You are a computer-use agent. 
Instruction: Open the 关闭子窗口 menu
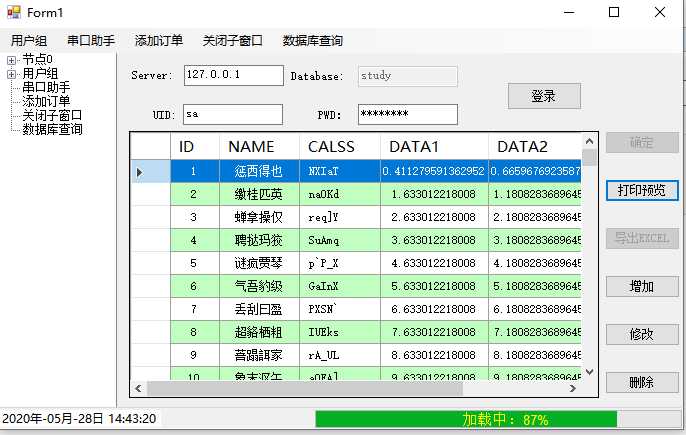click(x=232, y=41)
